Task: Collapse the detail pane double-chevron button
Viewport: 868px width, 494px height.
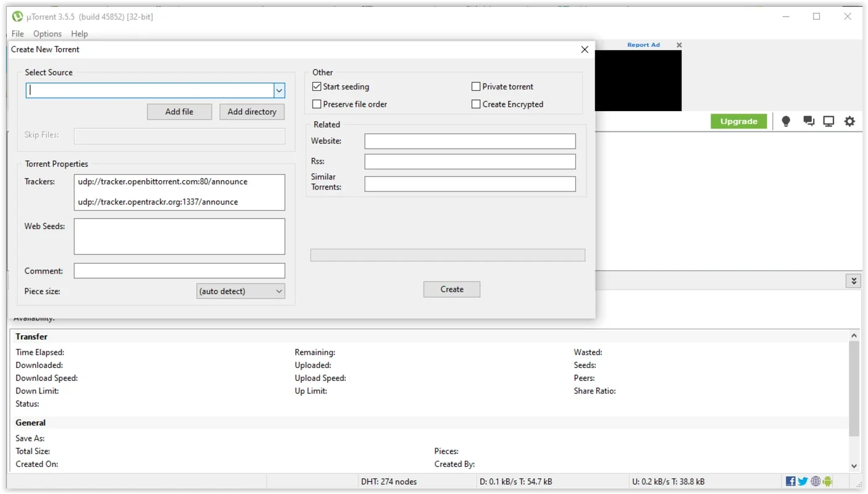Action: point(854,281)
